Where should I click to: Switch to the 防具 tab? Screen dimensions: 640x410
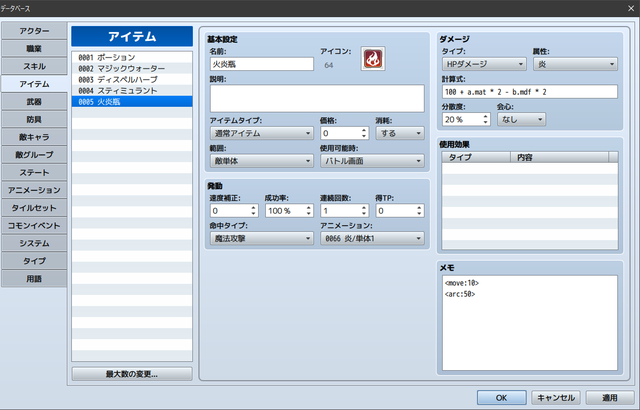[34, 120]
